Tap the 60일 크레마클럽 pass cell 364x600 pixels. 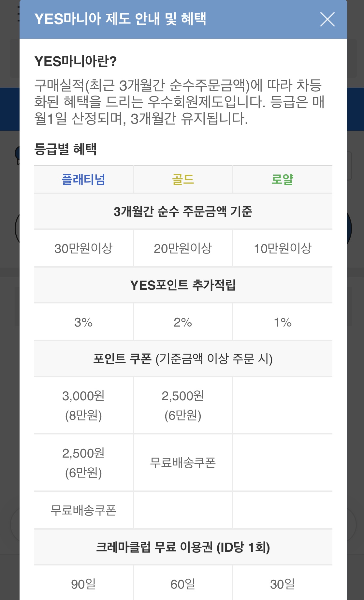pos(183,584)
